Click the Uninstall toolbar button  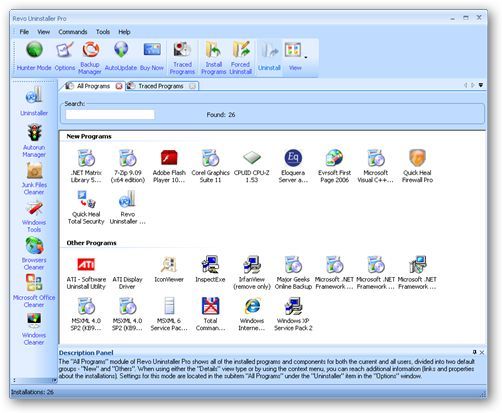(269, 56)
